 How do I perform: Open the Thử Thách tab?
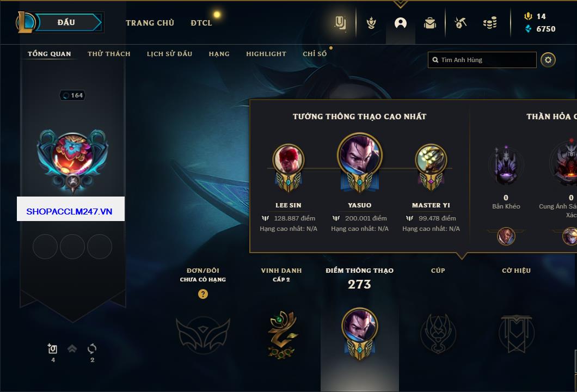click(x=109, y=54)
